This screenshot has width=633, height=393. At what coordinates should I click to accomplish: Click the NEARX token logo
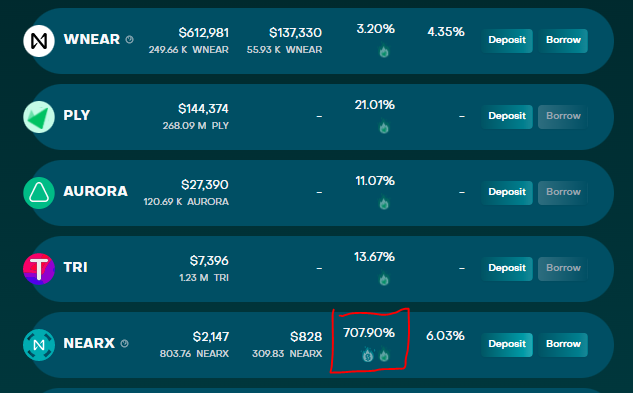click(x=39, y=345)
